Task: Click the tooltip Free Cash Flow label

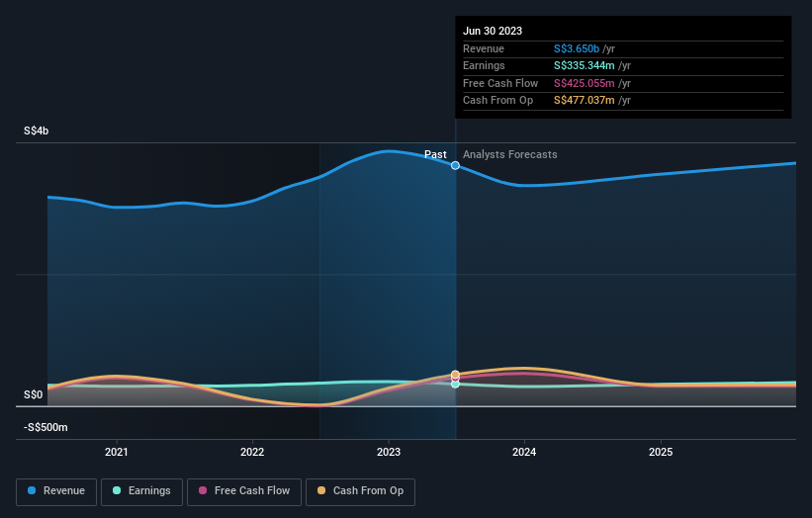Action: click(500, 83)
